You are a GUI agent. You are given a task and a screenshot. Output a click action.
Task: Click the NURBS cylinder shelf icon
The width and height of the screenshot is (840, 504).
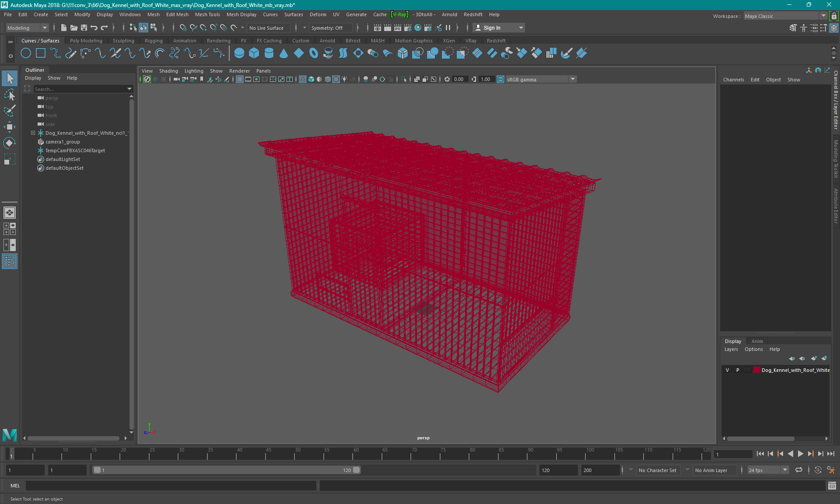pyautogui.click(x=269, y=53)
